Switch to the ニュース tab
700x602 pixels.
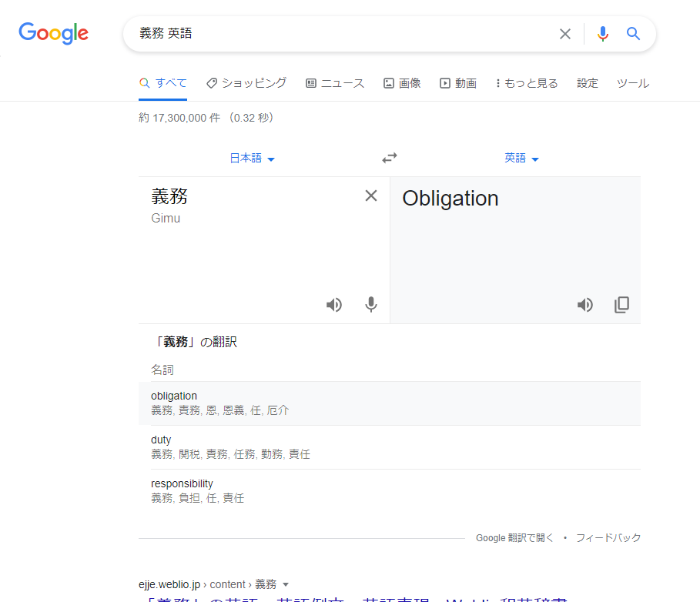pyautogui.click(x=335, y=83)
